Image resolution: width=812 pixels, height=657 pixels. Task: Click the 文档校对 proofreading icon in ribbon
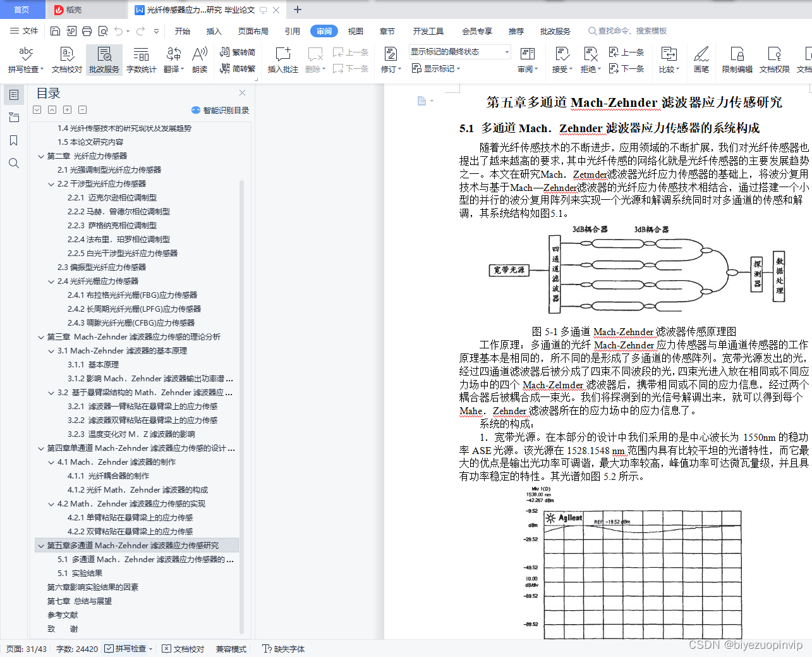(x=67, y=60)
